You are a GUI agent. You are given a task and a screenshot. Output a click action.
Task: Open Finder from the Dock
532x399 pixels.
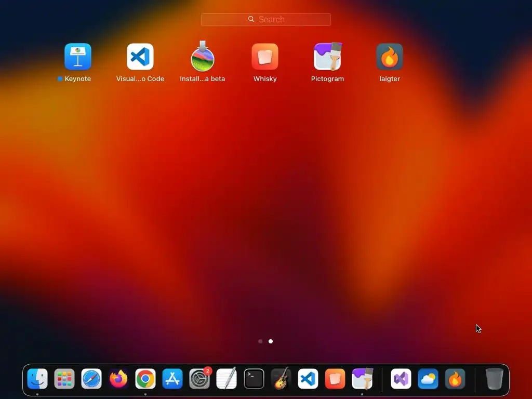37,379
